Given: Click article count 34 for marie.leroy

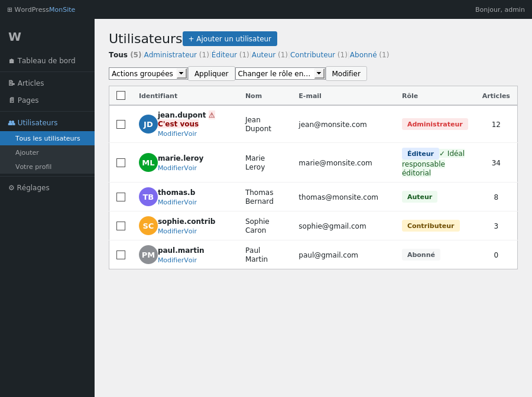Looking at the screenshot, I should point(496,162).
